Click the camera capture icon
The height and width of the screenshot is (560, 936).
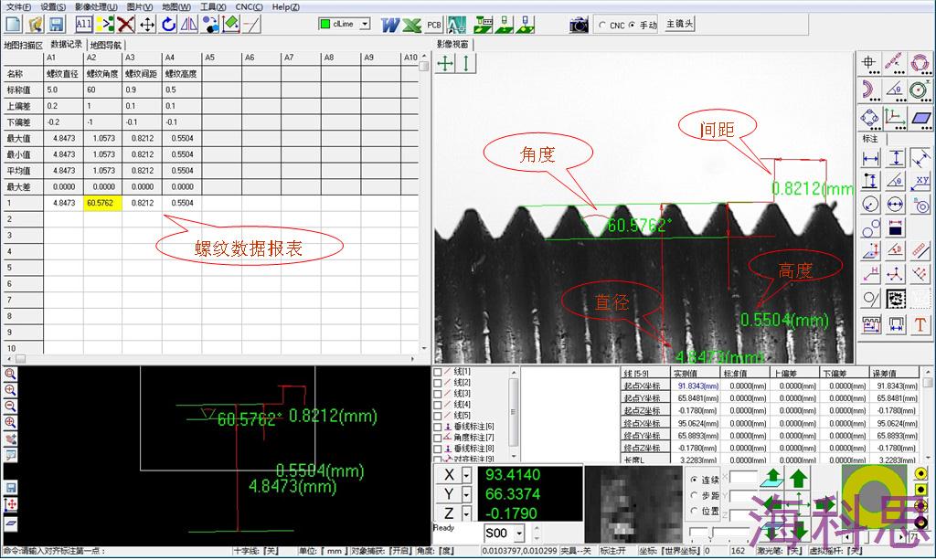point(579,26)
